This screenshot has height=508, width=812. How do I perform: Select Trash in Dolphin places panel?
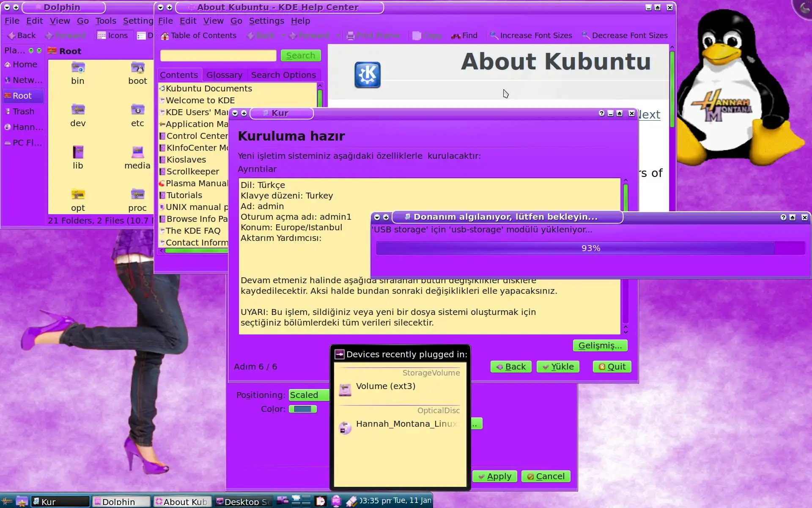(x=23, y=111)
